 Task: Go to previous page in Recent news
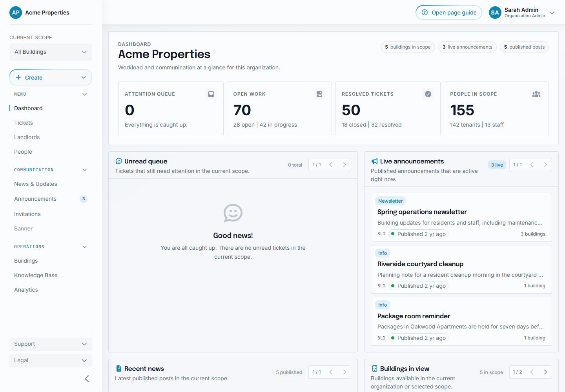(x=331, y=372)
